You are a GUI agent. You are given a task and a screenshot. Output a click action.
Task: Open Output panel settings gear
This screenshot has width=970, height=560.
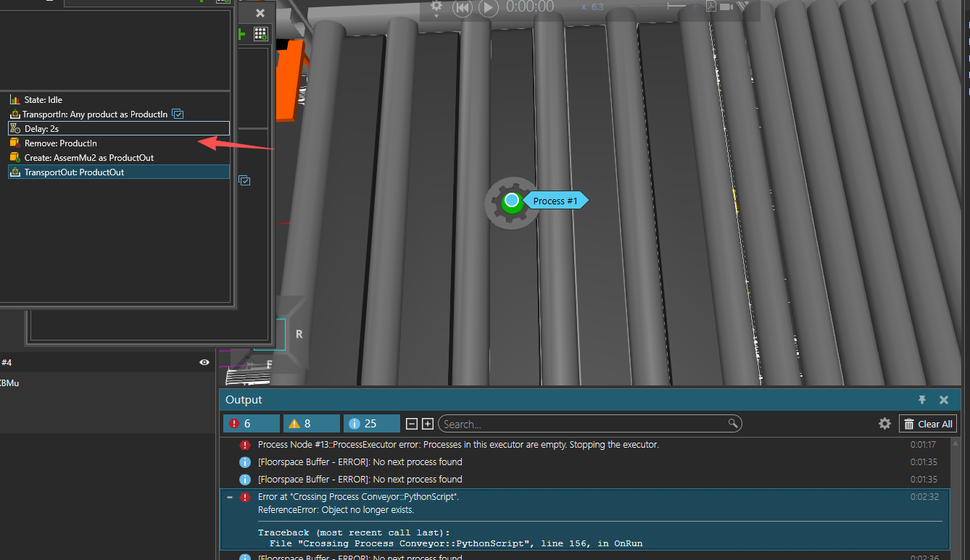(x=884, y=424)
